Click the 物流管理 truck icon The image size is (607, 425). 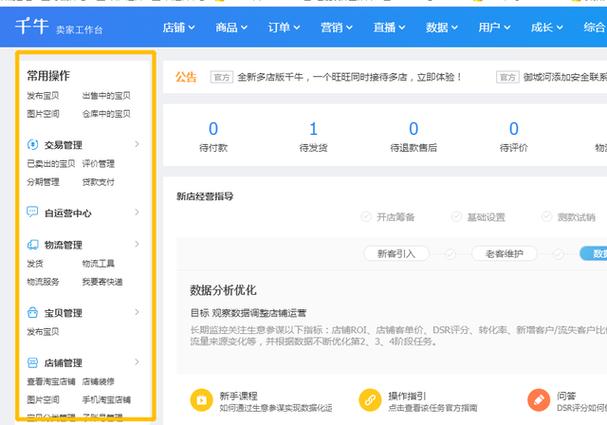33,244
